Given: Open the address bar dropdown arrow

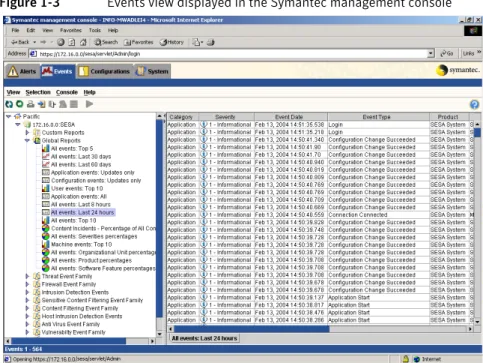Looking at the screenshot, I should pyautogui.click(x=431, y=53).
